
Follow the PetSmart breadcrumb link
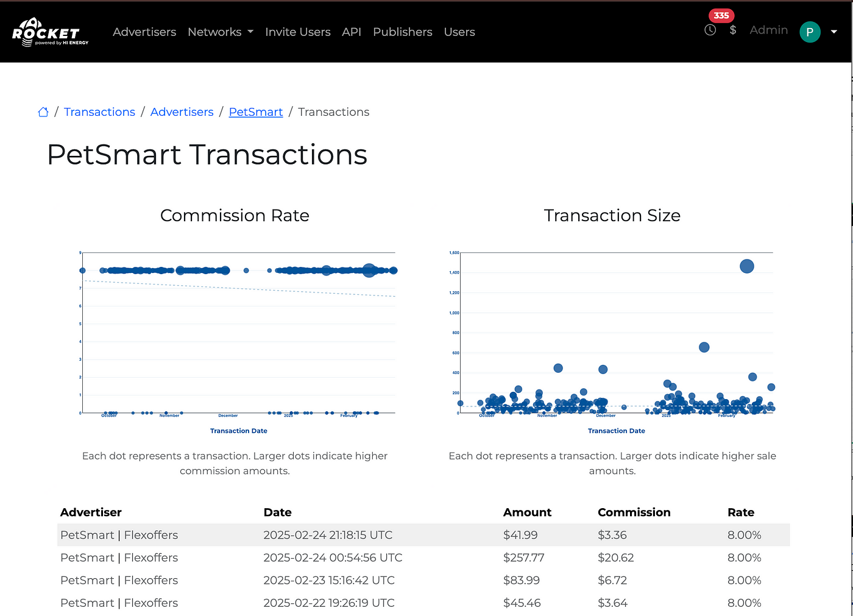click(256, 112)
